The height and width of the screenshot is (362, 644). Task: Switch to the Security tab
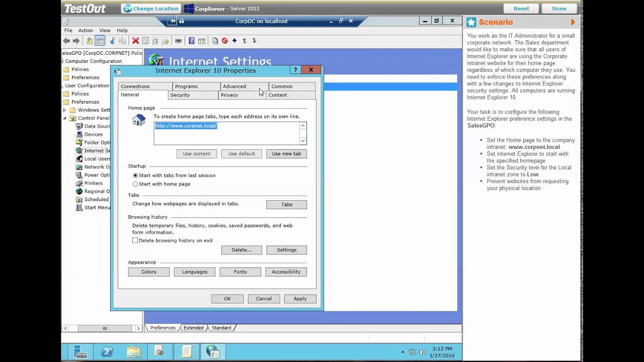(193, 95)
